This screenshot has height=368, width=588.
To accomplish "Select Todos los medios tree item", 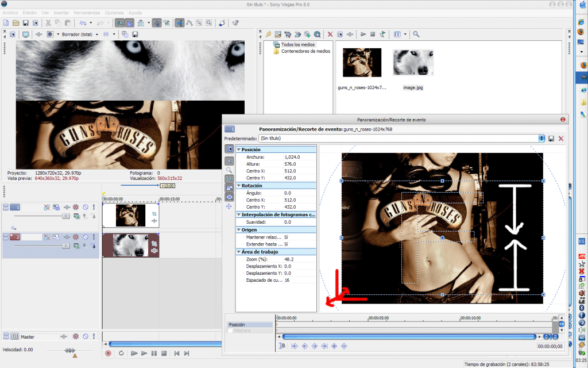I will [x=298, y=44].
